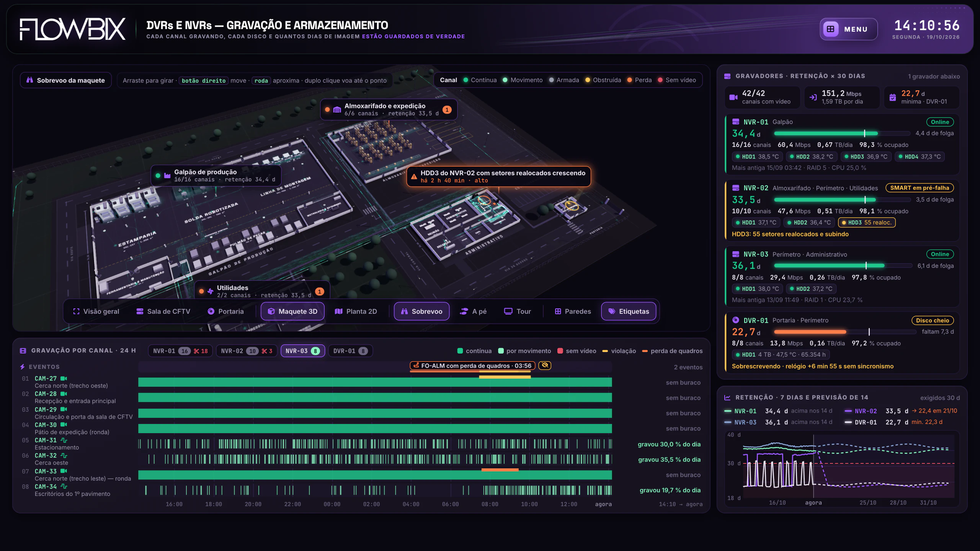Select the DVR-01 recorder tab
This screenshot has width=980, height=551.
pos(351,351)
